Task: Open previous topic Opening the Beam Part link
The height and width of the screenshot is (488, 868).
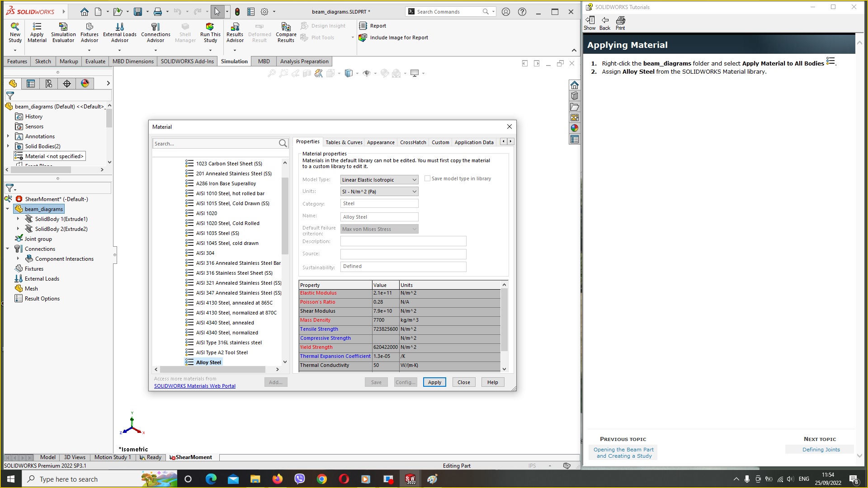Action: pyautogui.click(x=623, y=453)
